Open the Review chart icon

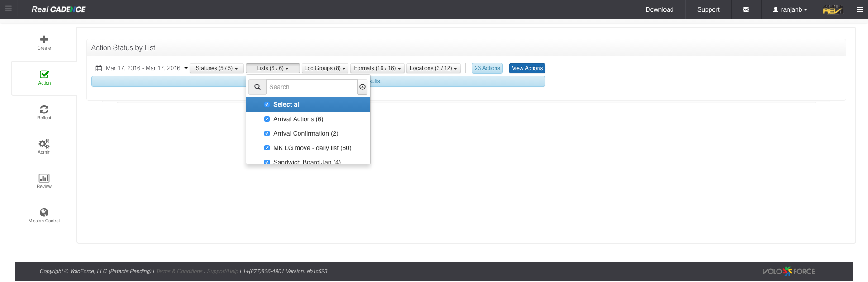click(44, 178)
